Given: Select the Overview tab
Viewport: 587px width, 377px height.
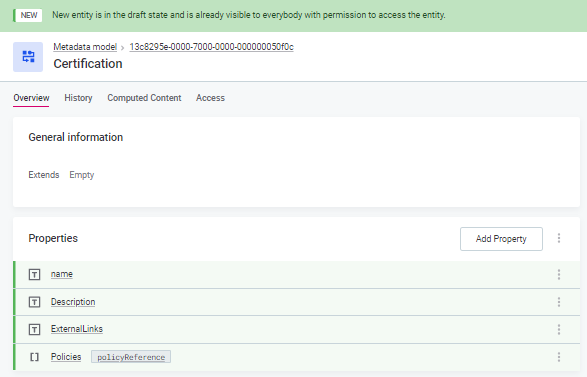Looking at the screenshot, I should click(x=31, y=98).
